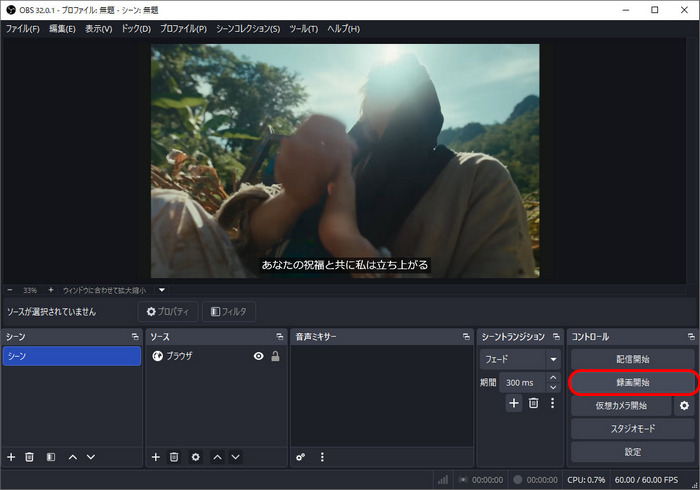Move source up in the list
Screen dimensions: 700x490
point(217,457)
